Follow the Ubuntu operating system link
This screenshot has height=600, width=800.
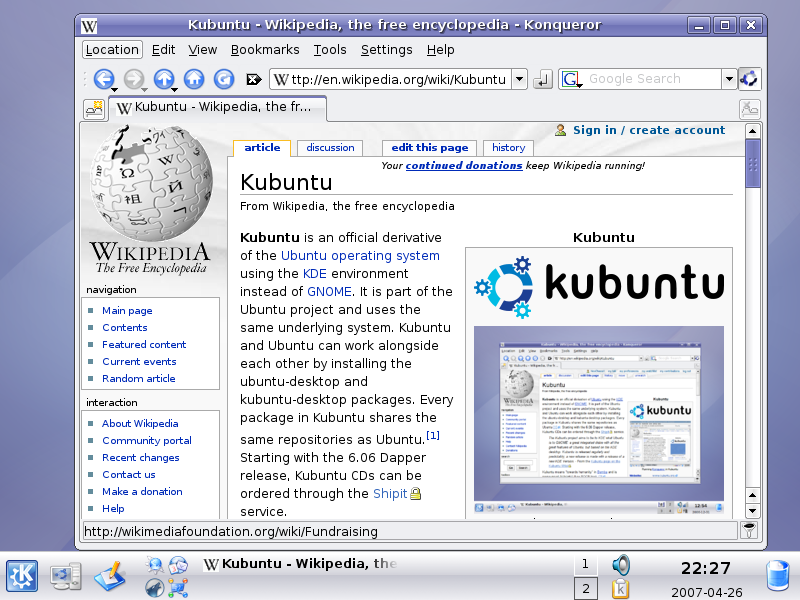pos(360,255)
